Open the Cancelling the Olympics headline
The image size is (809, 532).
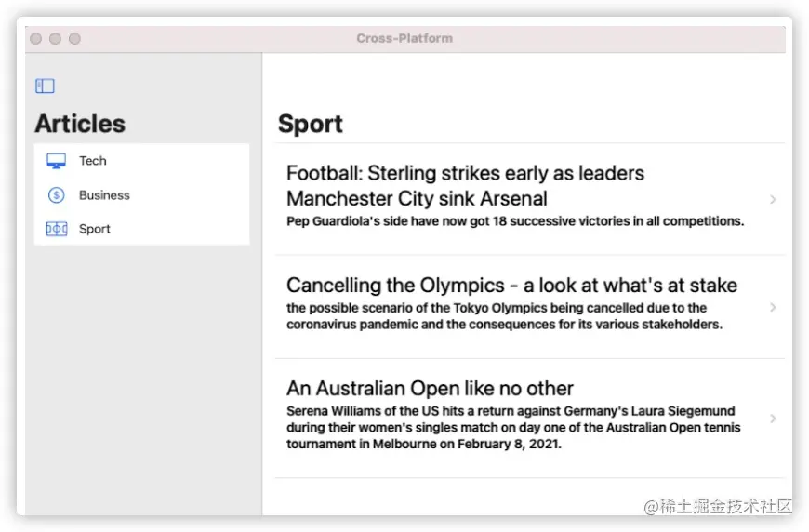click(511, 286)
